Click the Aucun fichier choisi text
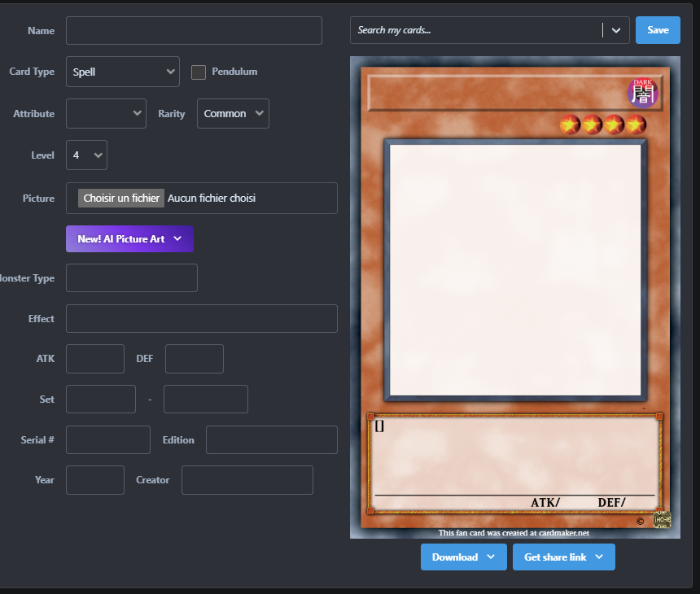This screenshot has width=700, height=594. (x=212, y=199)
